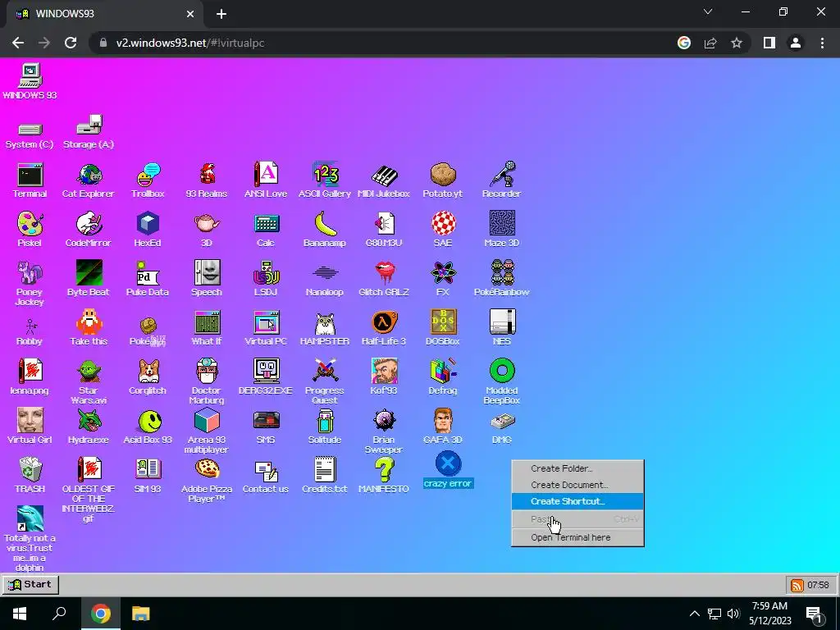The height and width of the screenshot is (630, 840).
Task: Open the DOSBox icon
Action: pyautogui.click(x=442, y=328)
